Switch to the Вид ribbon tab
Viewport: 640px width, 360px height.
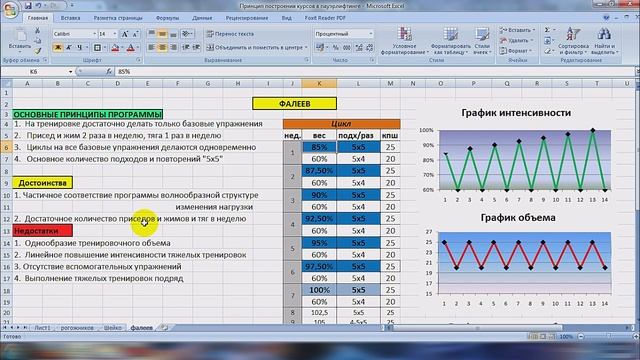(x=287, y=18)
